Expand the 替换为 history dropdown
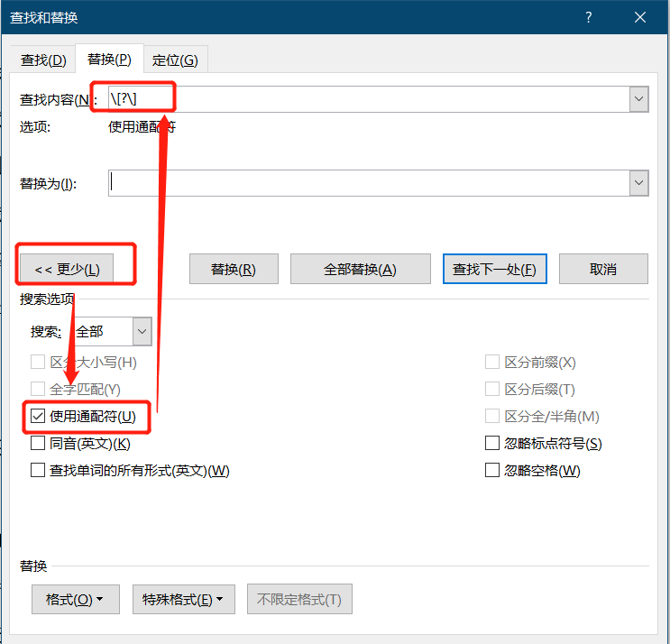The image size is (670, 644). (x=639, y=183)
